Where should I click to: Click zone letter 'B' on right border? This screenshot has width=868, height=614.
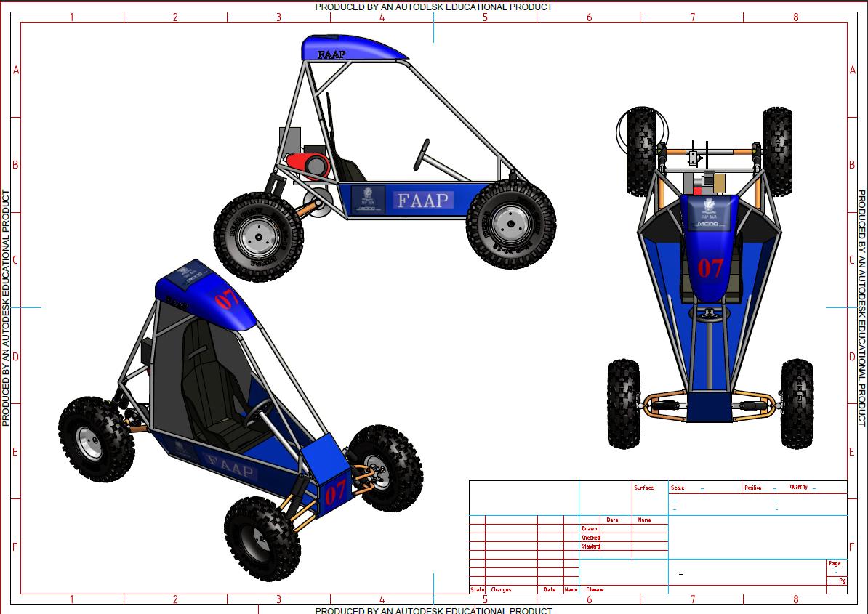[852, 165]
